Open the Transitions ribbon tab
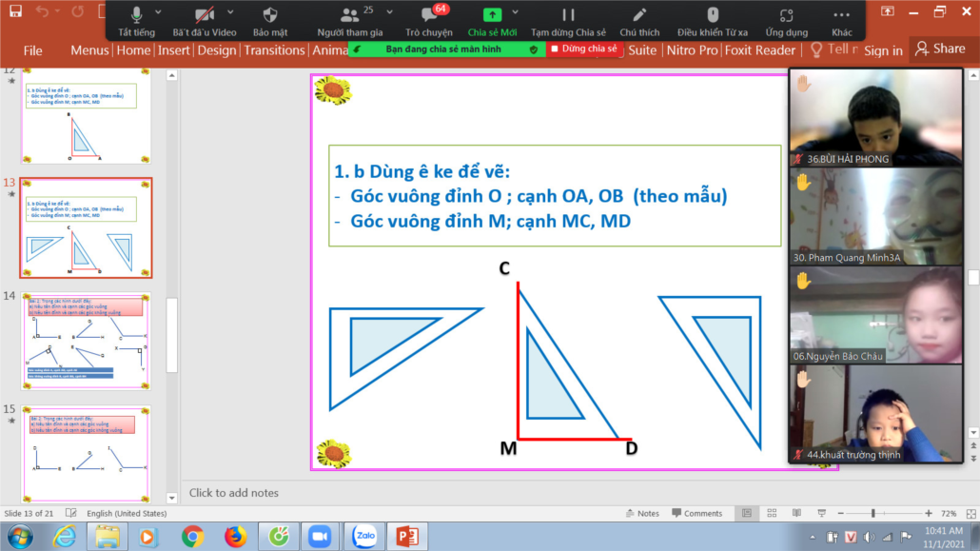The height and width of the screenshot is (551, 980). coord(274,50)
